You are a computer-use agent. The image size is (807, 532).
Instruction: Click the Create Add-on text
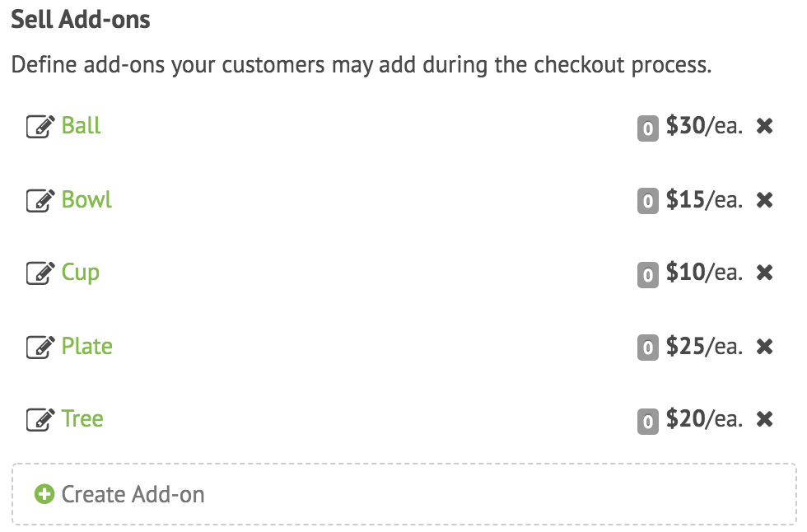click(133, 494)
